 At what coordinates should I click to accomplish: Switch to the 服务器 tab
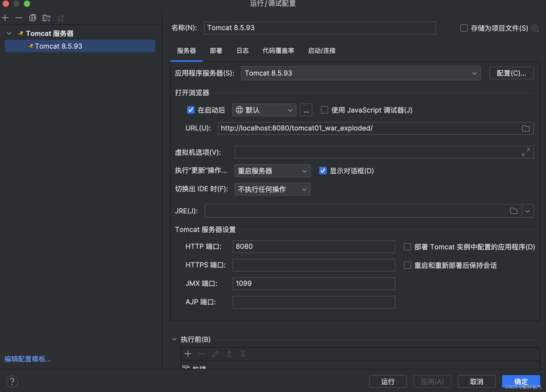187,51
